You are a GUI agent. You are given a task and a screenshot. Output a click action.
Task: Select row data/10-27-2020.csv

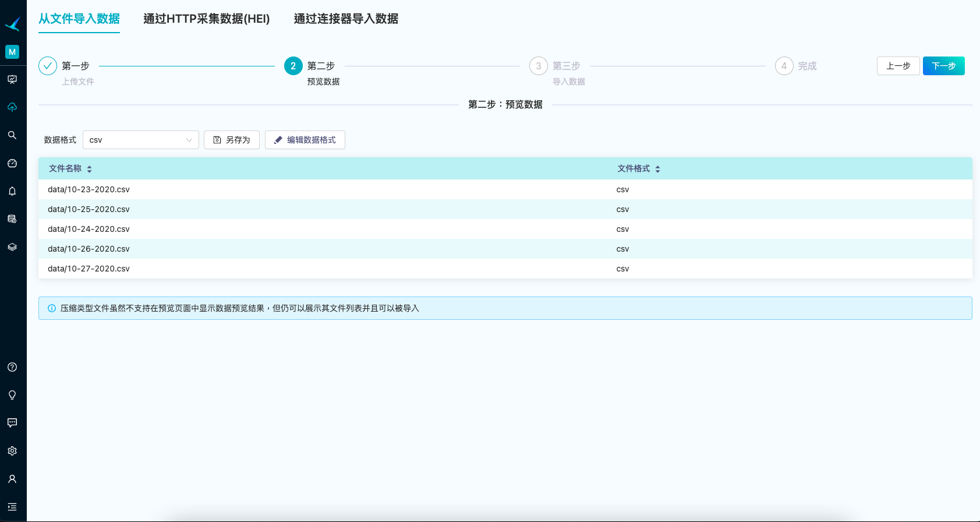click(x=505, y=269)
